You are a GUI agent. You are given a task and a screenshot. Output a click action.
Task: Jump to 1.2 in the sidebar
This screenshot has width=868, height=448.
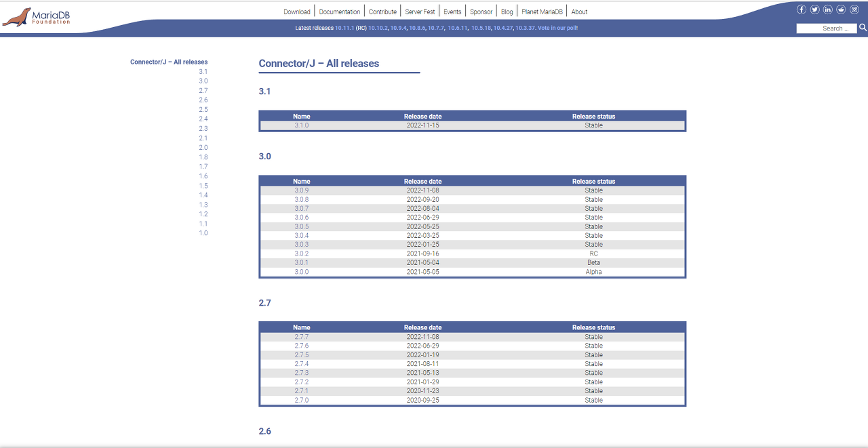(x=203, y=213)
